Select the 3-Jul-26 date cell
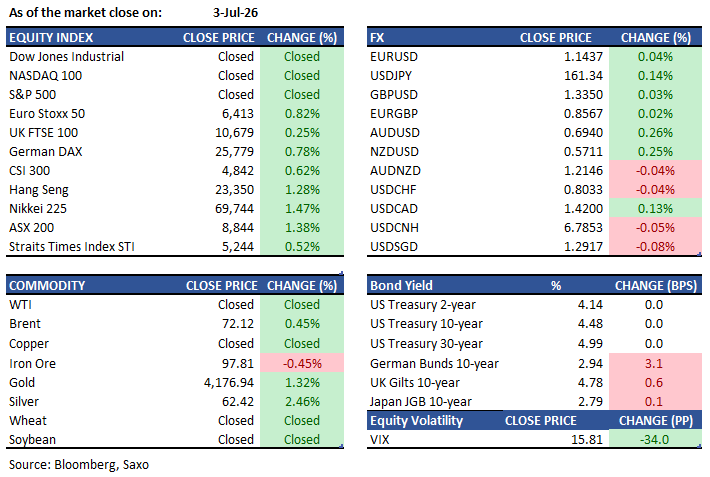The width and height of the screenshot is (710, 477). [x=235, y=13]
